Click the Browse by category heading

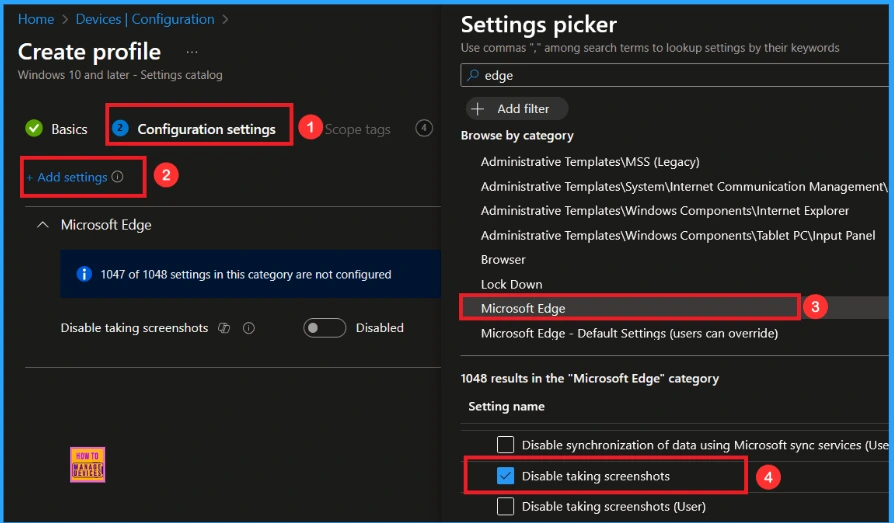point(517,136)
